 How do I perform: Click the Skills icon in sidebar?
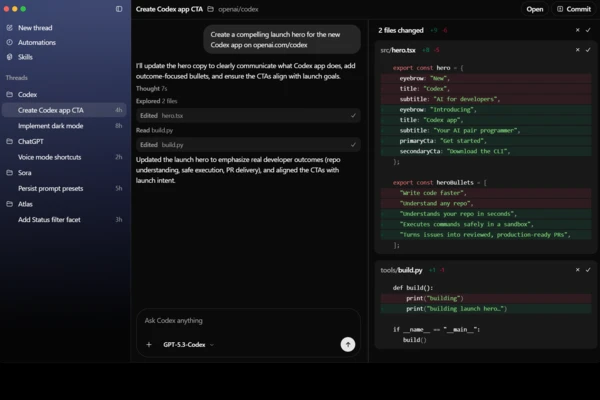point(10,57)
